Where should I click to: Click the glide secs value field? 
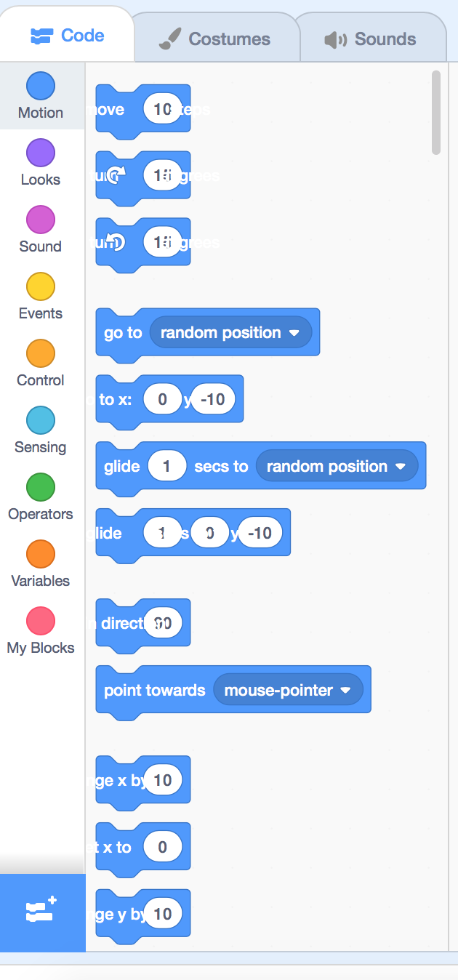[x=166, y=467]
